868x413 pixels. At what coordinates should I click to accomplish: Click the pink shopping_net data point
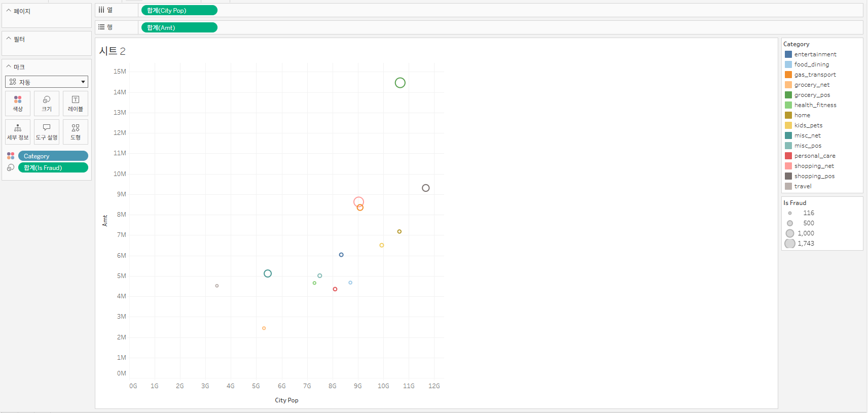pos(358,201)
